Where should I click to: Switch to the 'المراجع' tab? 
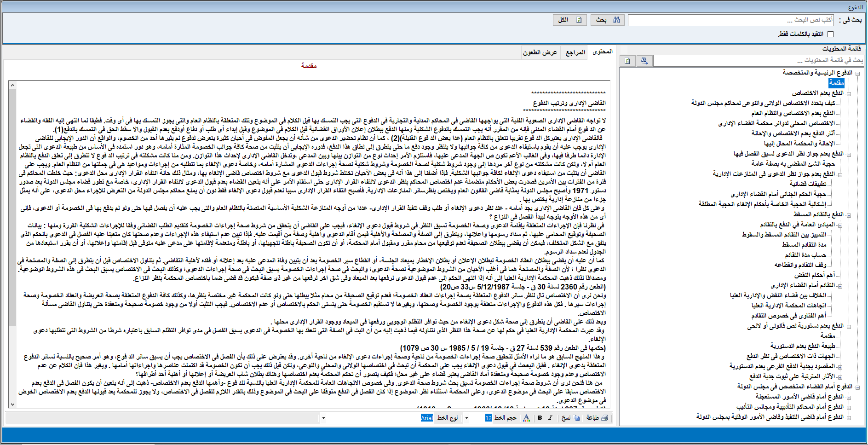(x=575, y=52)
